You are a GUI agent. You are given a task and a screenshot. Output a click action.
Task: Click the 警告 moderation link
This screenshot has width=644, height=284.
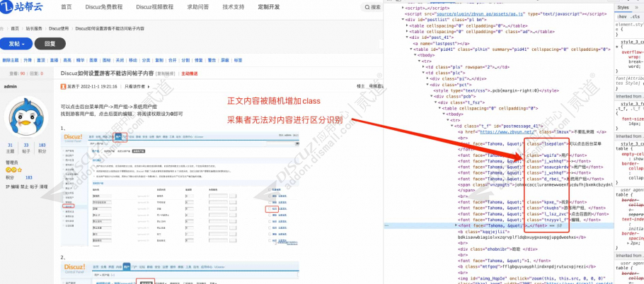pos(212,60)
